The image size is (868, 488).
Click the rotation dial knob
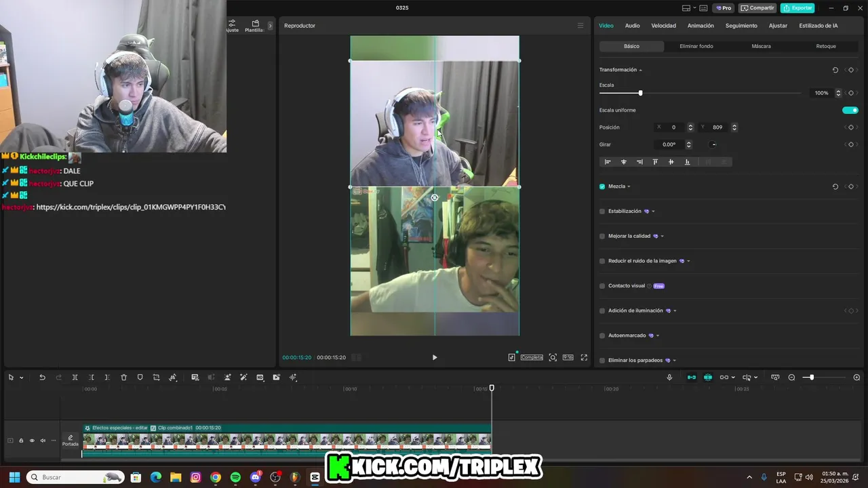pyautogui.click(x=713, y=144)
